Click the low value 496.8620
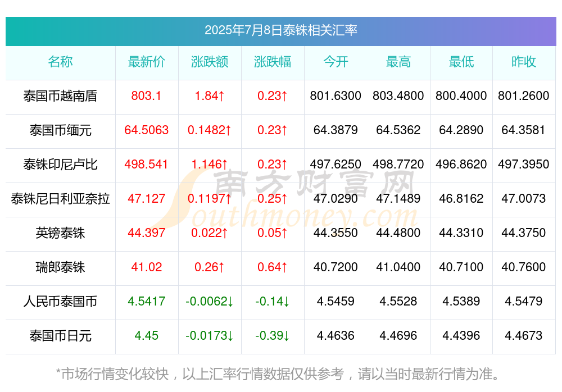 coord(461,164)
